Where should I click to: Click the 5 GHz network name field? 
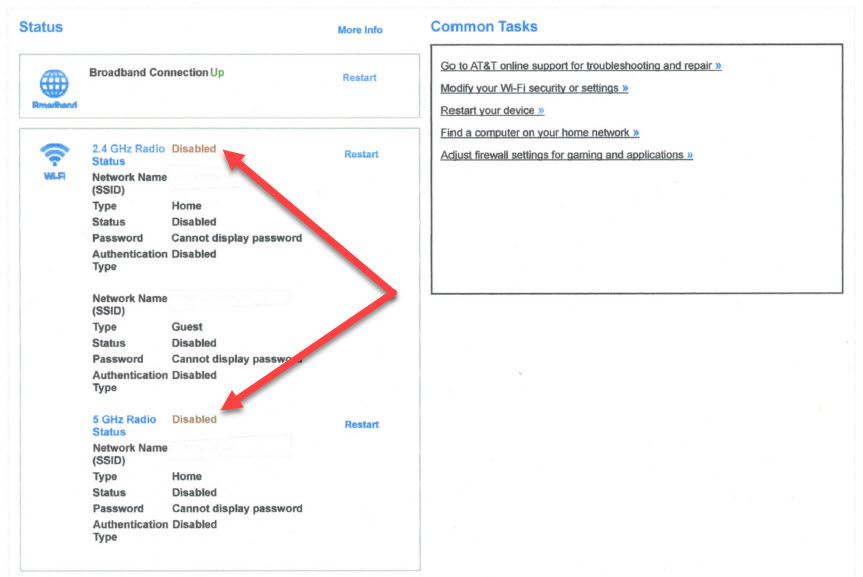[x=230, y=448]
